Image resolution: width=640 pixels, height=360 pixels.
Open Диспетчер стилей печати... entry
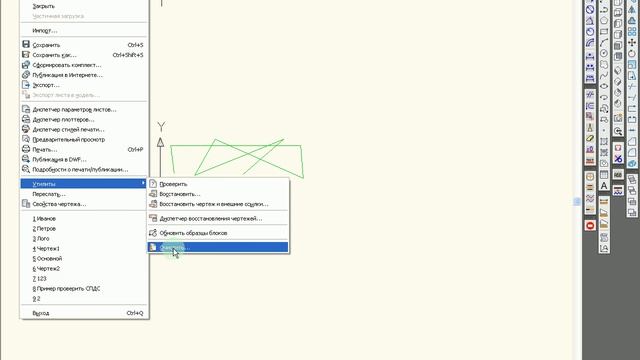84,129
